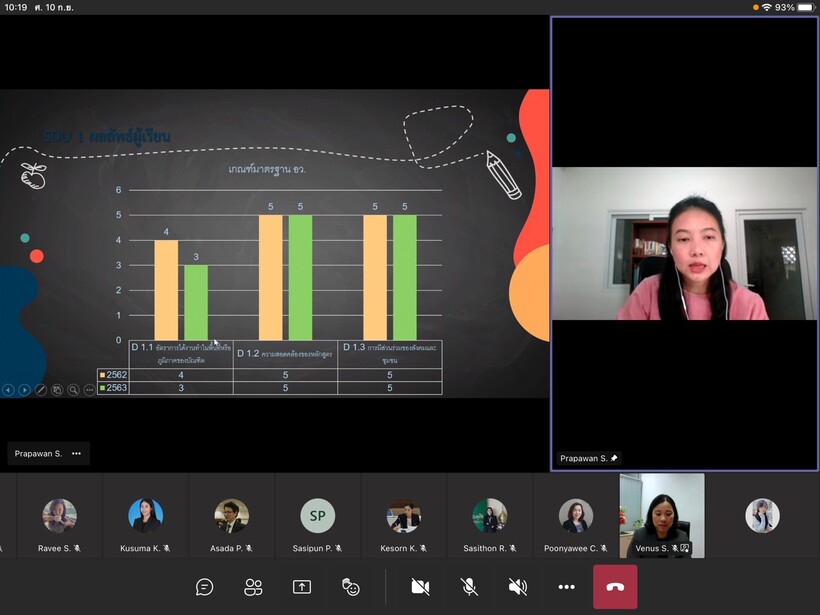
Task: Click the D 1.2 column header
Action: coord(285,354)
